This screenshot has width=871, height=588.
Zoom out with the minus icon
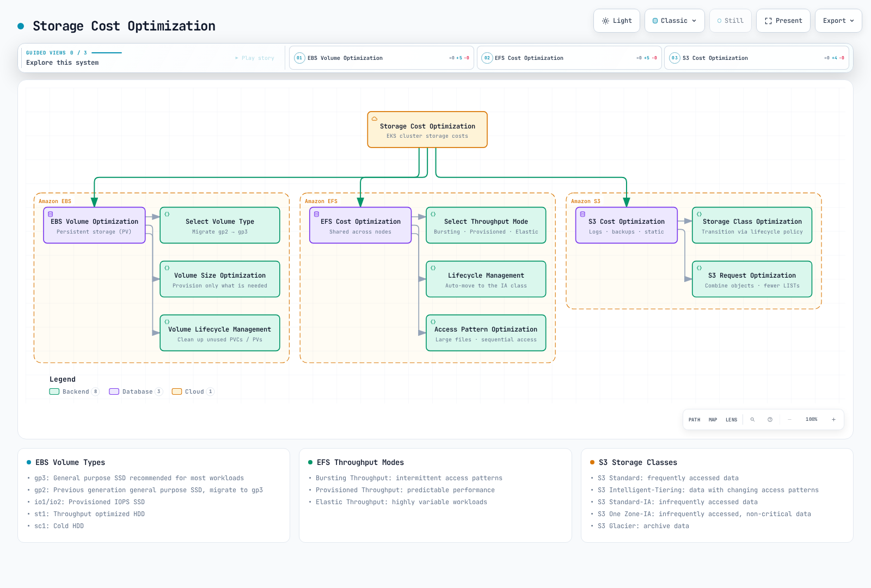tap(789, 420)
